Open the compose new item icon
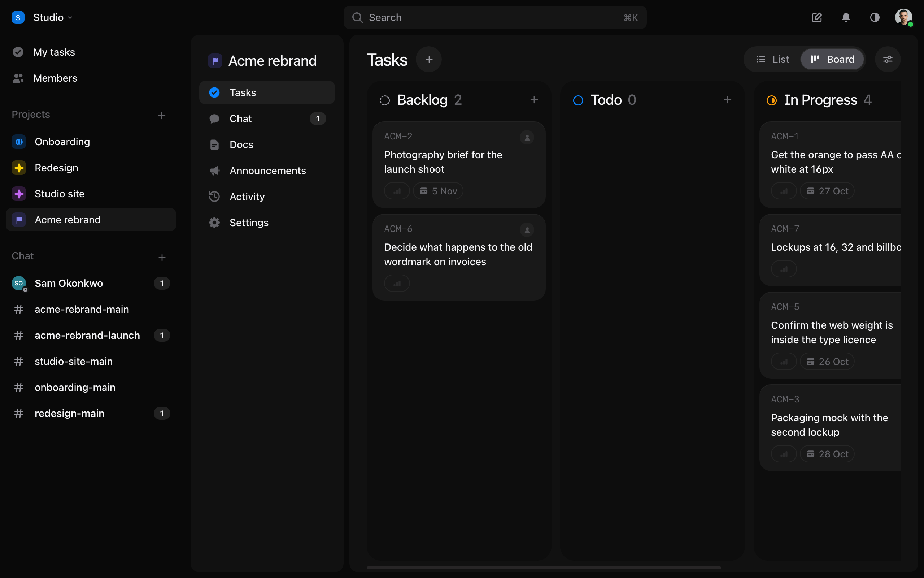The width and height of the screenshot is (924, 578). [816, 17]
